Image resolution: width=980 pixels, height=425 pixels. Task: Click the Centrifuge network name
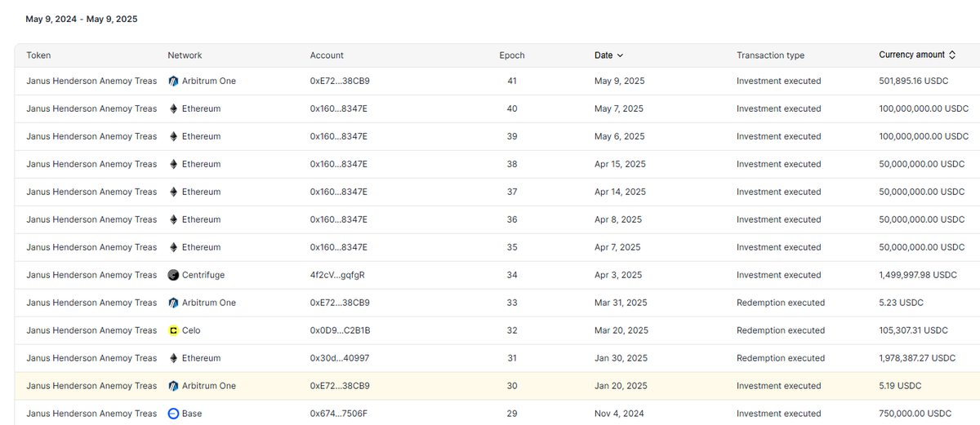[203, 276]
